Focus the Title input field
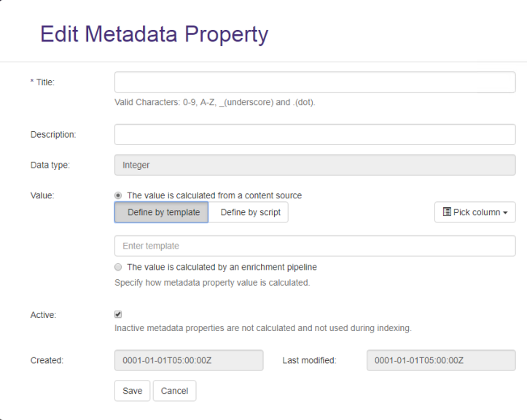The image size is (527, 420). [x=315, y=82]
